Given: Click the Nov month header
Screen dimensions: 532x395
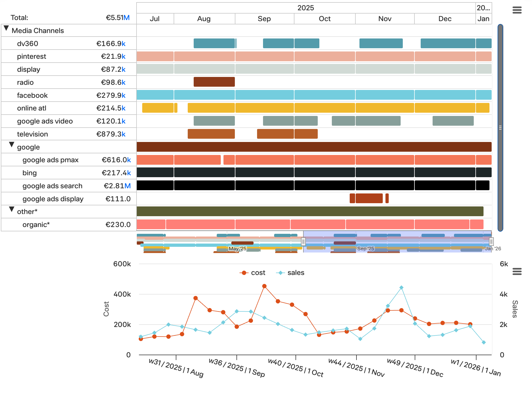Looking at the screenshot, I should (385, 19).
